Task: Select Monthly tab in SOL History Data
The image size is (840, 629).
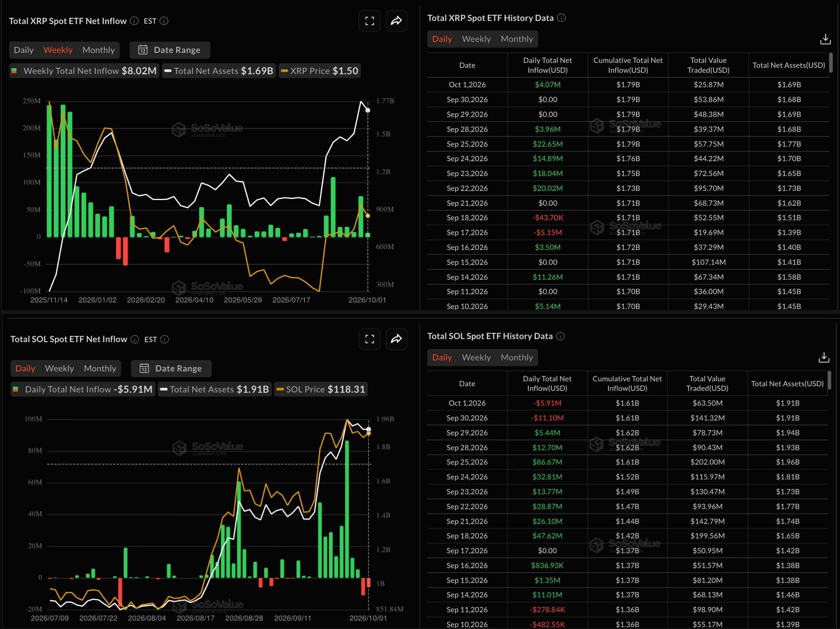Action: click(517, 357)
